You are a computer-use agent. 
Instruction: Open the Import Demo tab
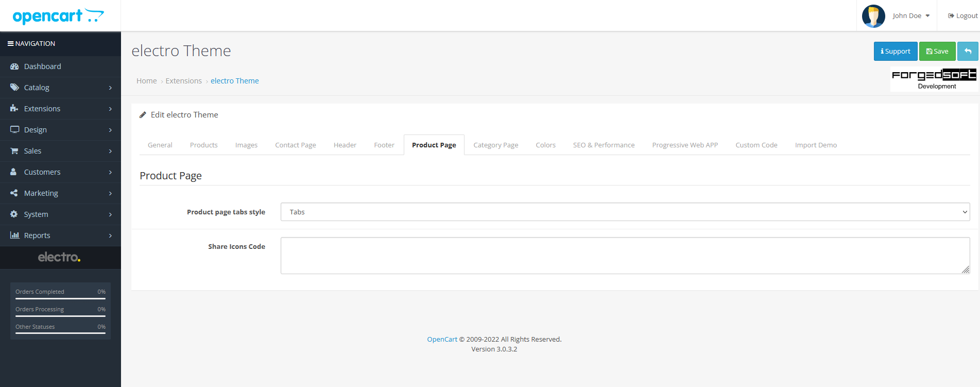(816, 145)
